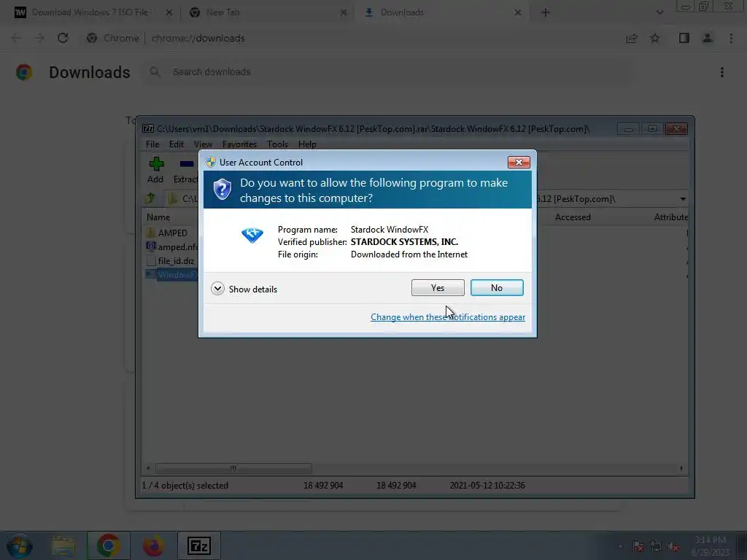Open Downloads page three-dot more actions
The width and height of the screenshot is (747, 560).
721,72
